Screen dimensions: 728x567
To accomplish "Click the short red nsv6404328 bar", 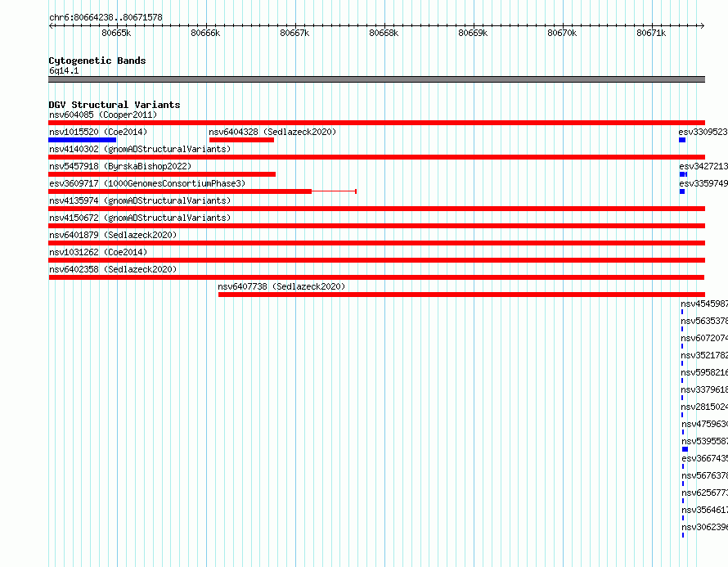I will click(241, 140).
